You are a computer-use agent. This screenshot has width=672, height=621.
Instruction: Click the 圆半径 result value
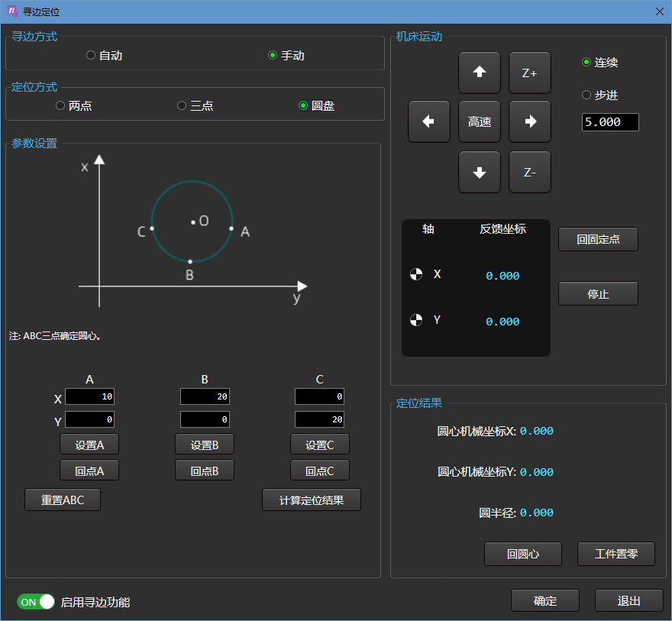tap(537, 513)
